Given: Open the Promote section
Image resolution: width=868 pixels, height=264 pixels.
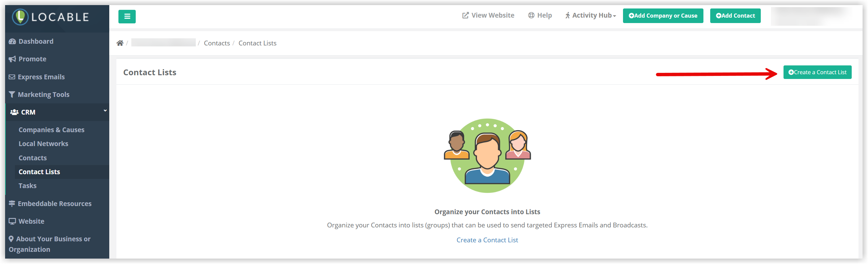Looking at the screenshot, I should point(32,59).
